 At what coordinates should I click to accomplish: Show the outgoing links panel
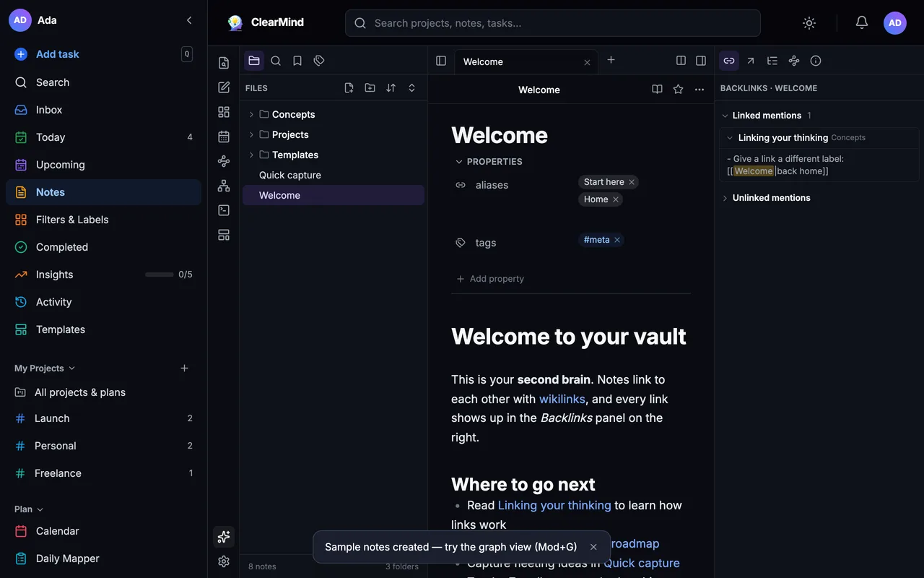coord(751,61)
